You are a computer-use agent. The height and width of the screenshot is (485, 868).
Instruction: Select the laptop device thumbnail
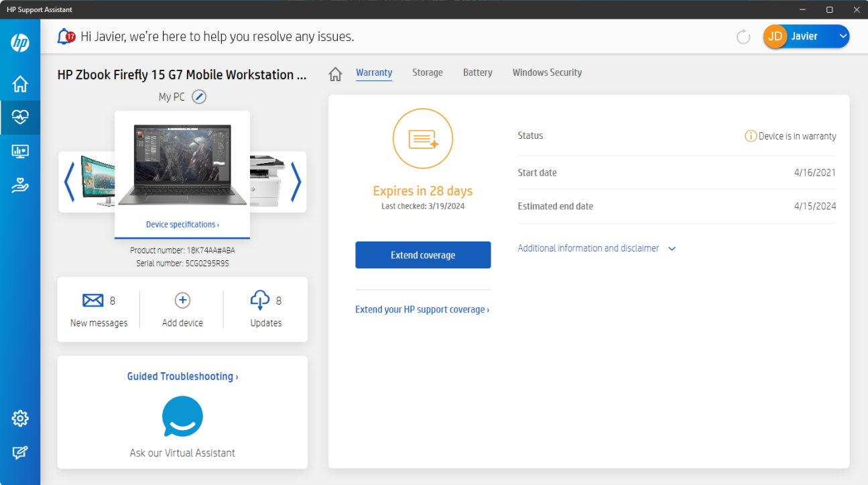tap(182, 164)
